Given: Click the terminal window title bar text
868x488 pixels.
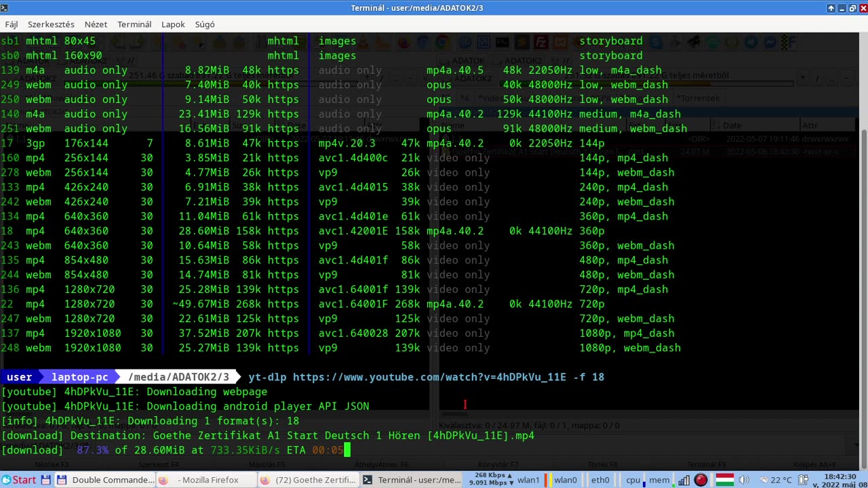Looking at the screenshot, I should click(417, 8).
